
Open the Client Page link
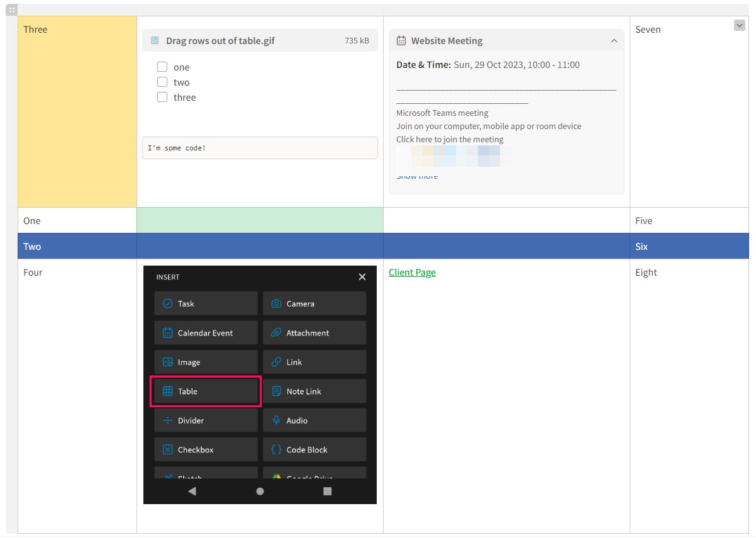coord(412,272)
